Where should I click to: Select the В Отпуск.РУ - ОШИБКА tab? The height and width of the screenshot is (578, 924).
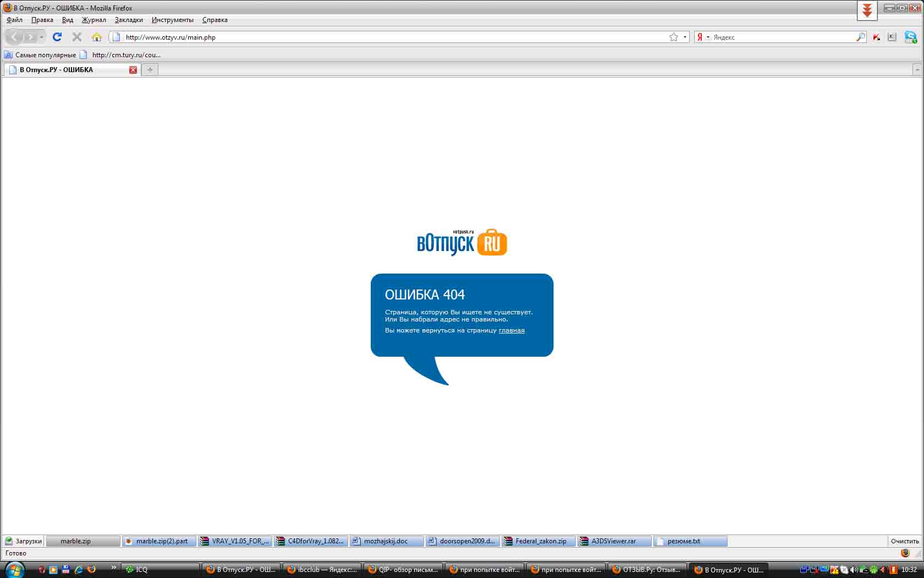click(71, 70)
